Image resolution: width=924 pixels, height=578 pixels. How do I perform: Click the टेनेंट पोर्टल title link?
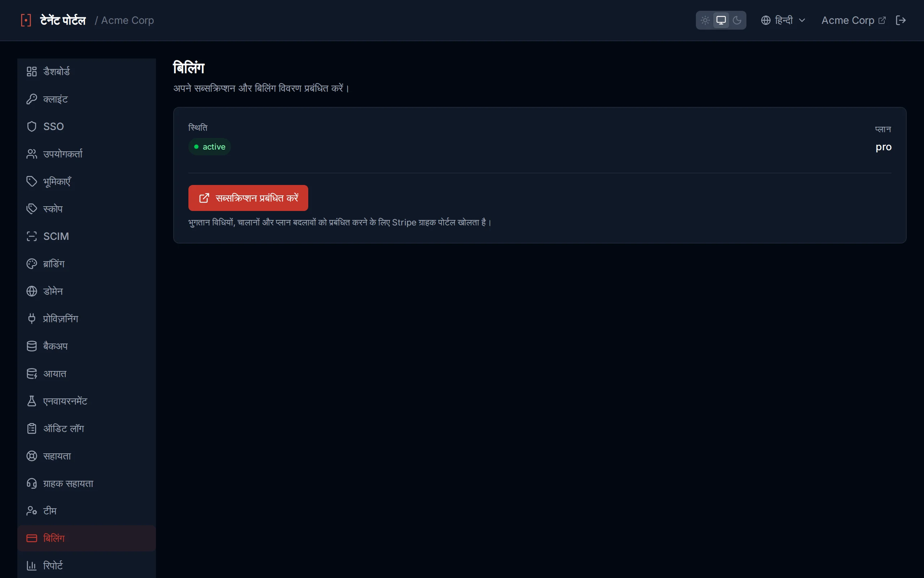63,20
